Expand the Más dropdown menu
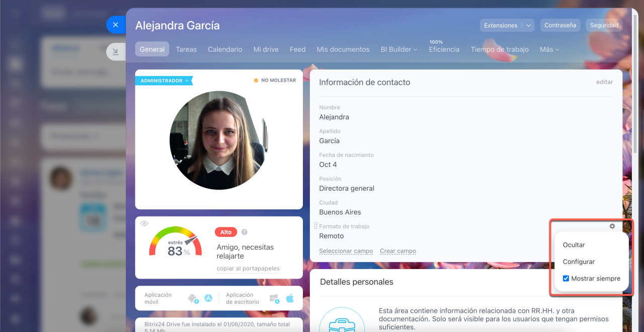This screenshot has height=332, width=644. coord(549,49)
